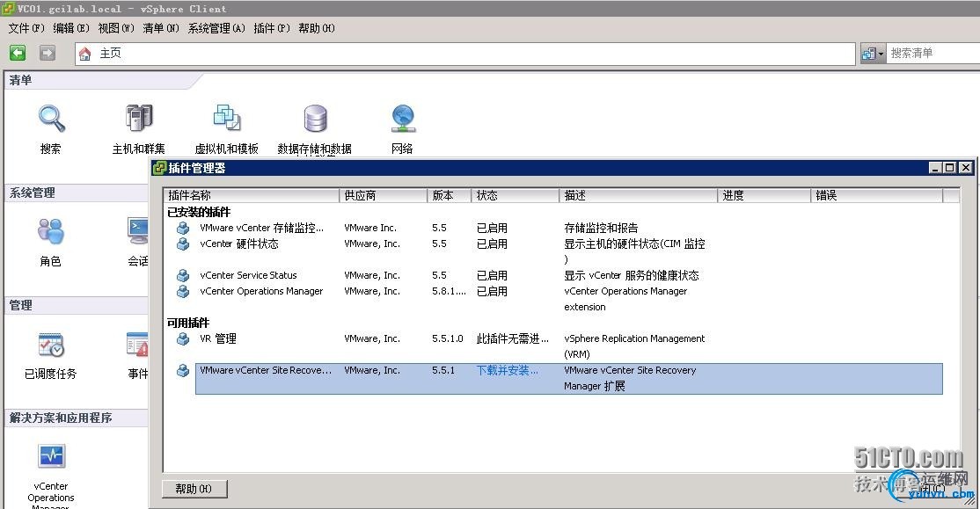Screen dimensions: 980x509
Task: Sort by 描述 column header
Action: (638, 195)
